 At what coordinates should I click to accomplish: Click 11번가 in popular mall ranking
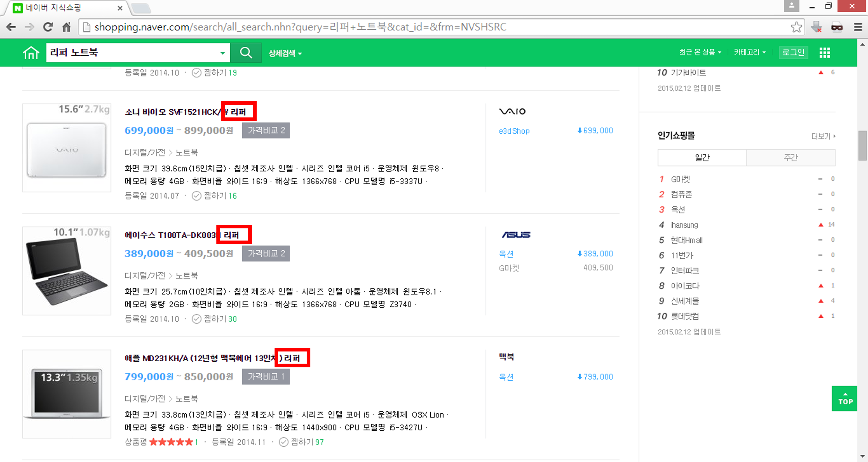coord(682,256)
